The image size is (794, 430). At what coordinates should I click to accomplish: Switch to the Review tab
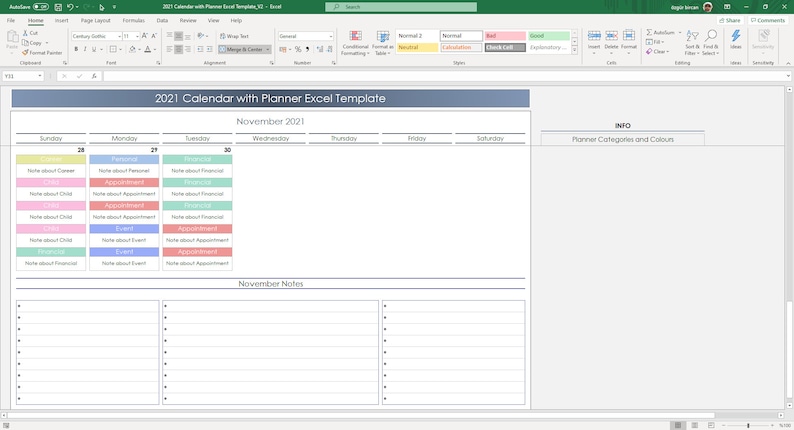click(188, 20)
